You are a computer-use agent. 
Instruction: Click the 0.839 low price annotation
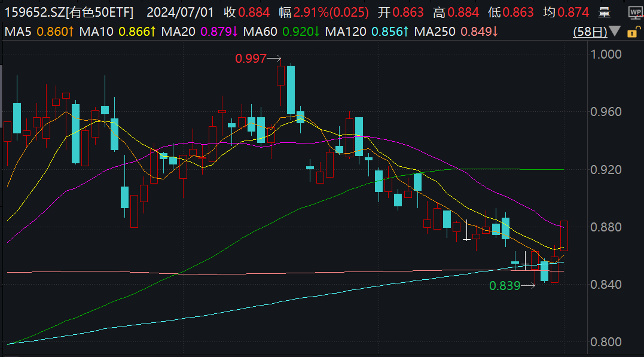click(x=504, y=286)
